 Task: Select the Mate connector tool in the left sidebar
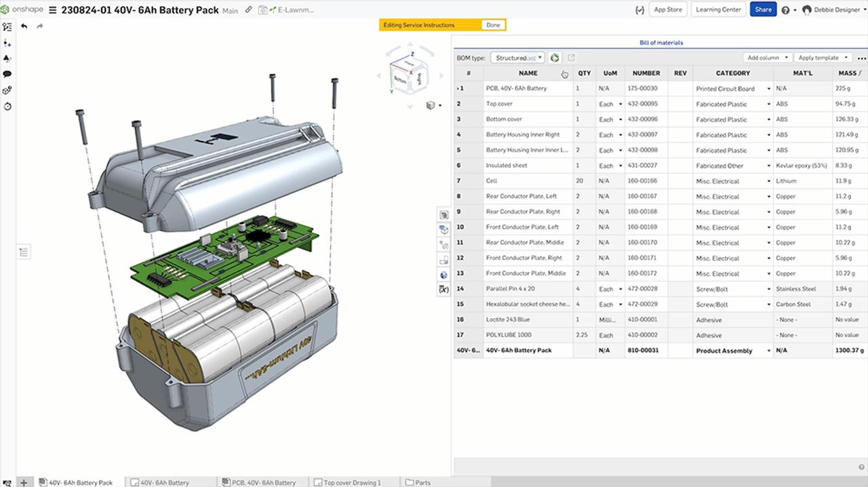point(7,43)
